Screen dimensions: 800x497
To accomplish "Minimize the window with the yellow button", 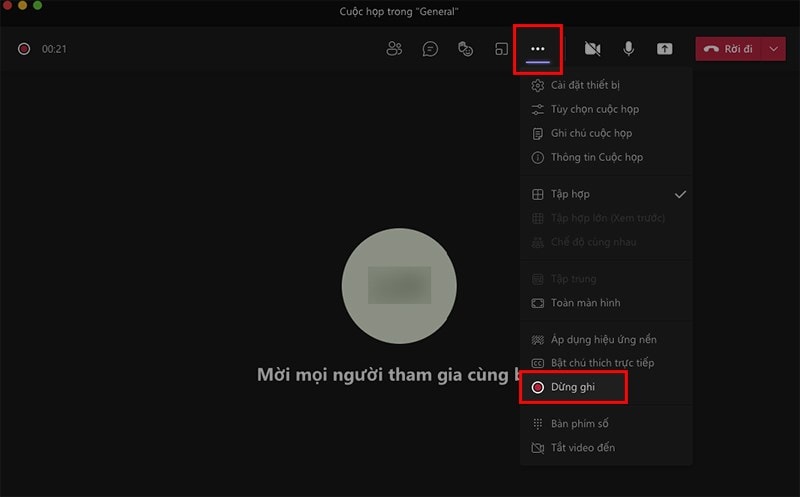I will [22, 5].
